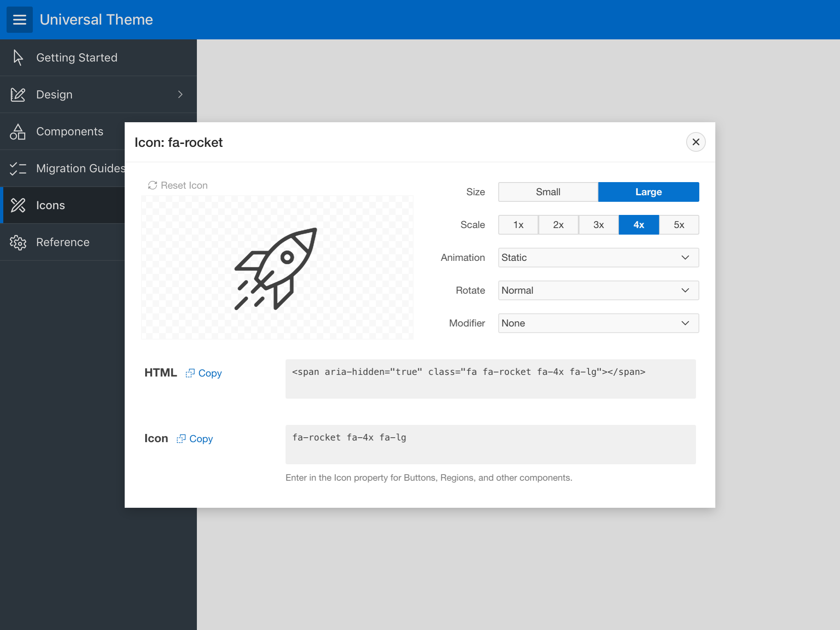
Task: Open the Modifier dropdown set to None
Action: coord(598,323)
